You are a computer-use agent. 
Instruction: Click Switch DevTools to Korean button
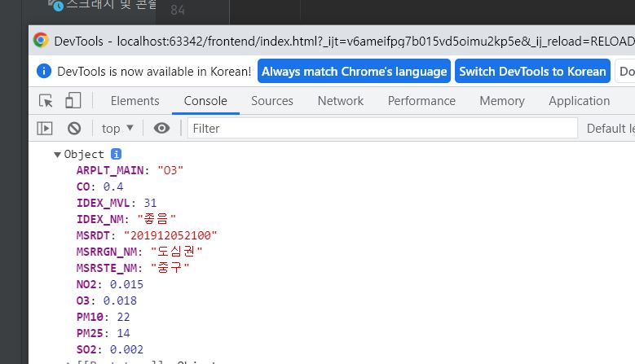(532, 71)
